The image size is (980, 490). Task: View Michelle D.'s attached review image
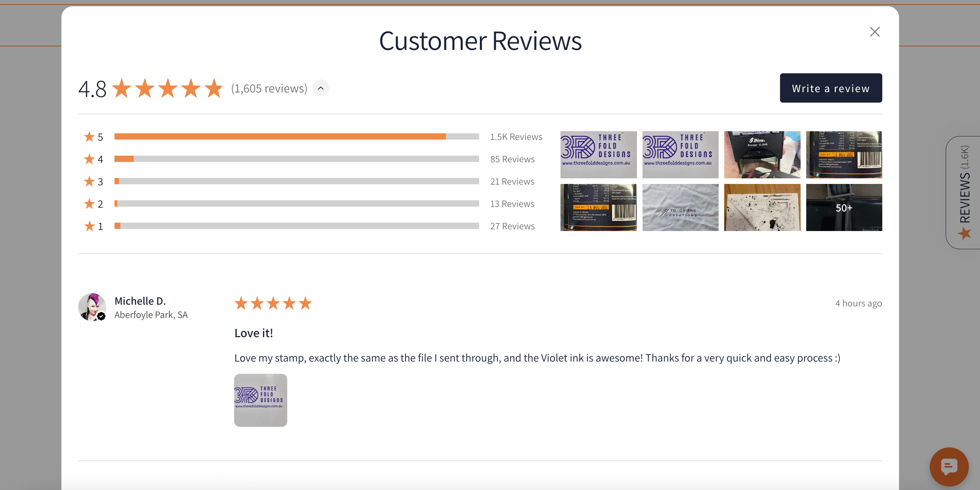(x=261, y=400)
